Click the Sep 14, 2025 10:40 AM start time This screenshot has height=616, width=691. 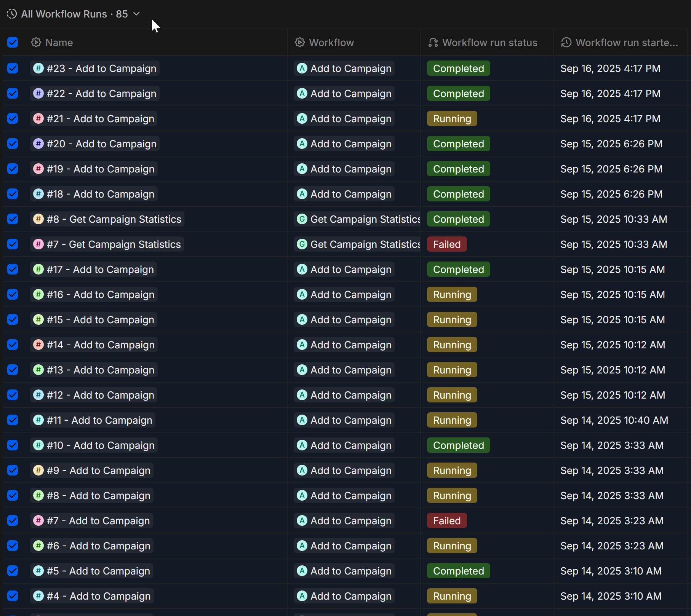coord(614,420)
